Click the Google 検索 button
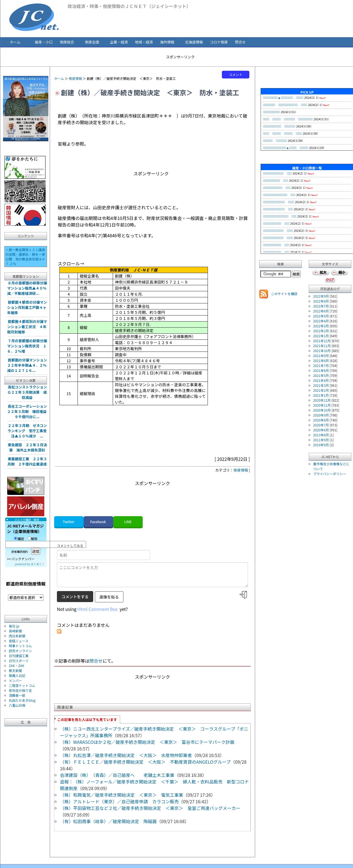 (296, 274)
